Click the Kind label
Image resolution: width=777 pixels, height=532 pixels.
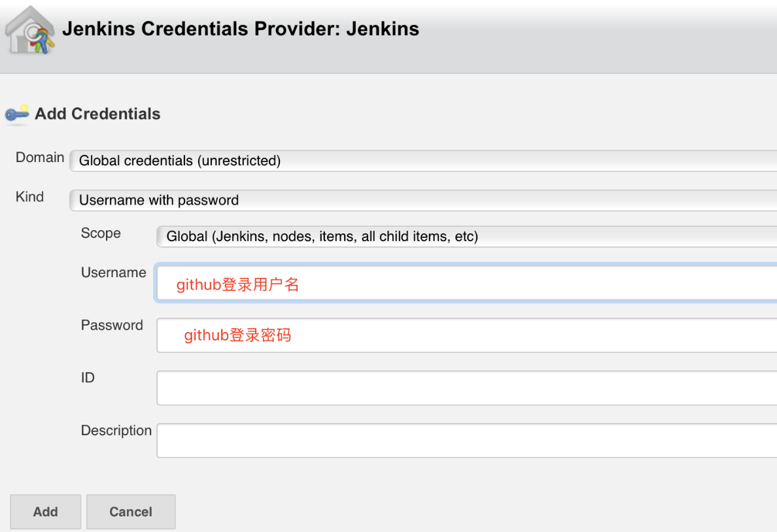[x=29, y=197]
